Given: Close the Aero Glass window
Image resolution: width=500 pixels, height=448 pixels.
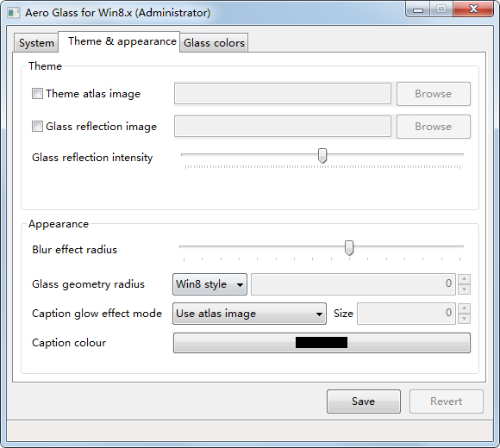Looking at the screenshot, I should tap(473, 9).
